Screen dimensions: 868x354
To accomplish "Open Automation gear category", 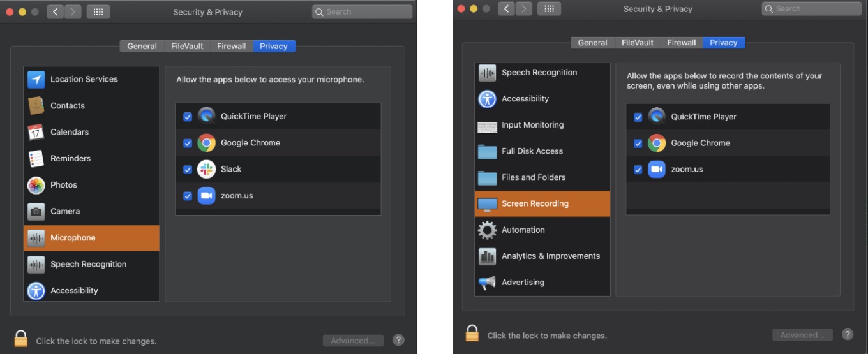I will pos(542,230).
